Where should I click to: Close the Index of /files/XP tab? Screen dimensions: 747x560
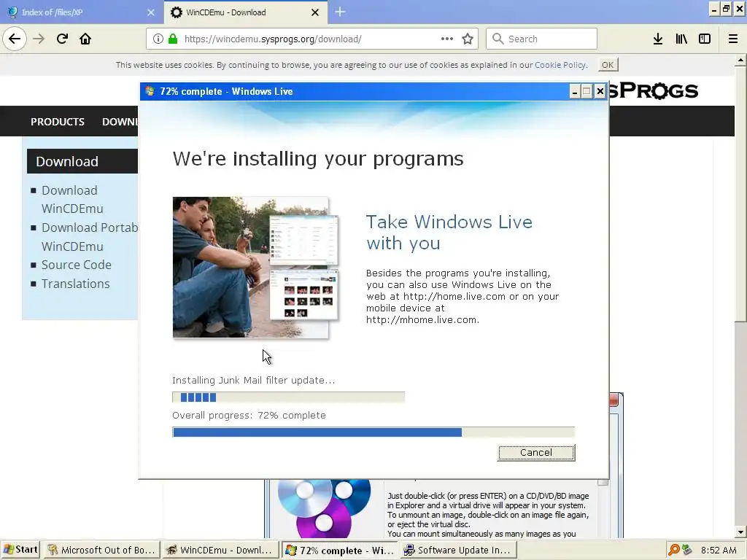point(150,12)
